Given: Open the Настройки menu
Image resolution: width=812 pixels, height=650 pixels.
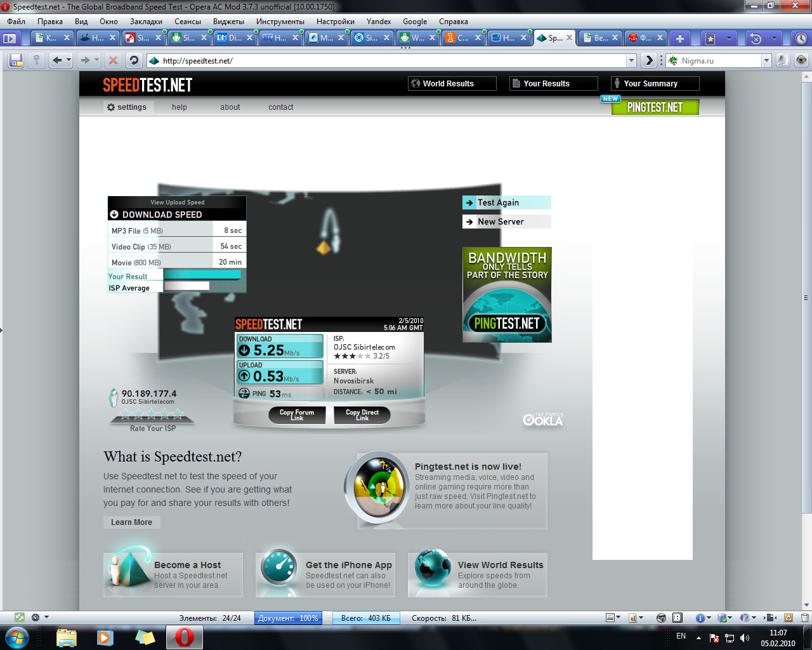Looking at the screenshot, I should tap(336, 21).
